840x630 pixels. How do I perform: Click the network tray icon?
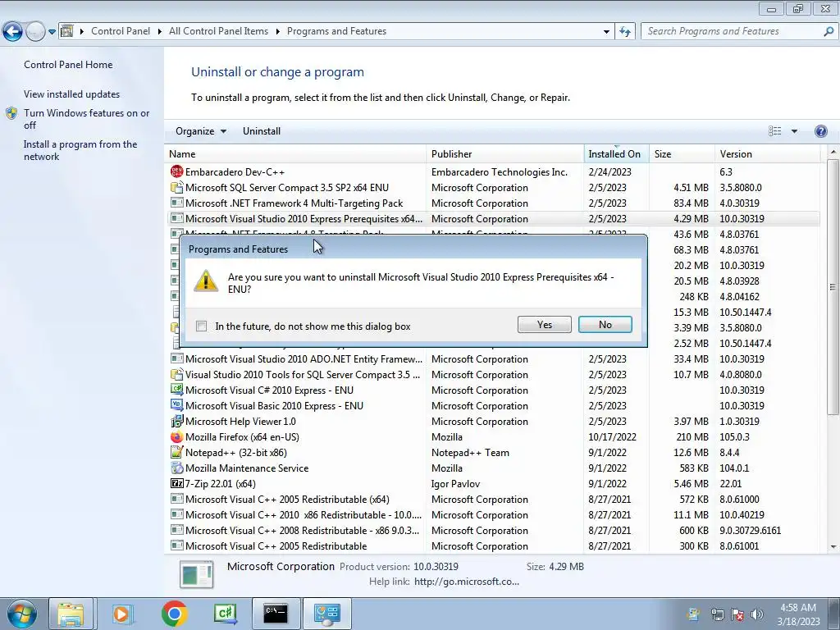tap(717, 614)
